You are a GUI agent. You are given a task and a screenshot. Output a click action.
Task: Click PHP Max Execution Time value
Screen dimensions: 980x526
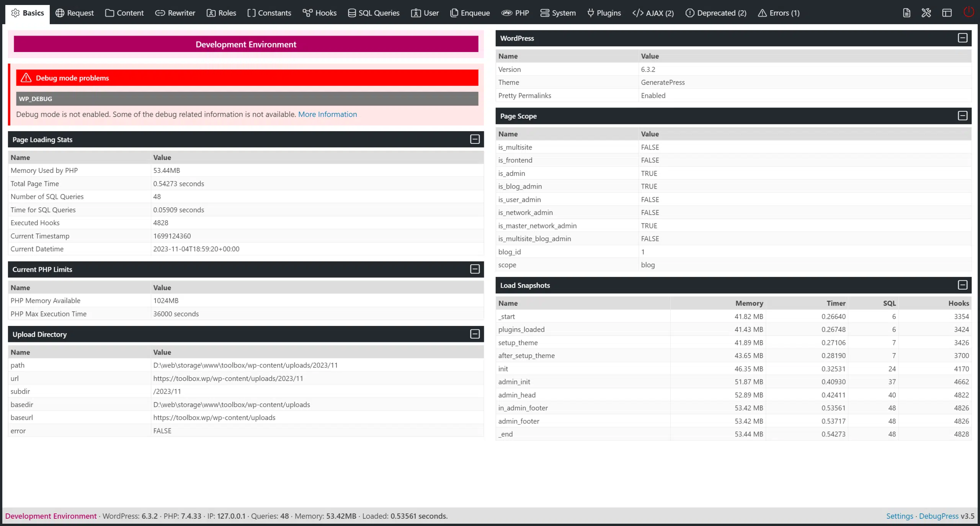(176, 314)
